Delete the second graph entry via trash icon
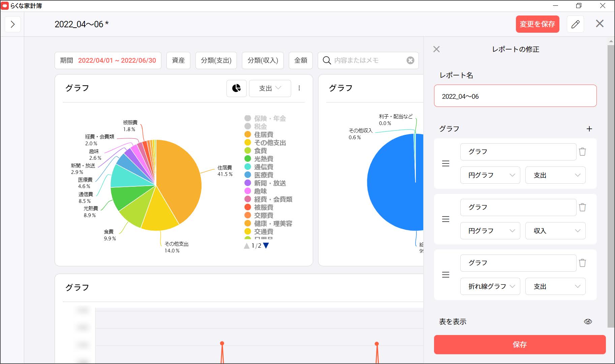 coord(582,207)
